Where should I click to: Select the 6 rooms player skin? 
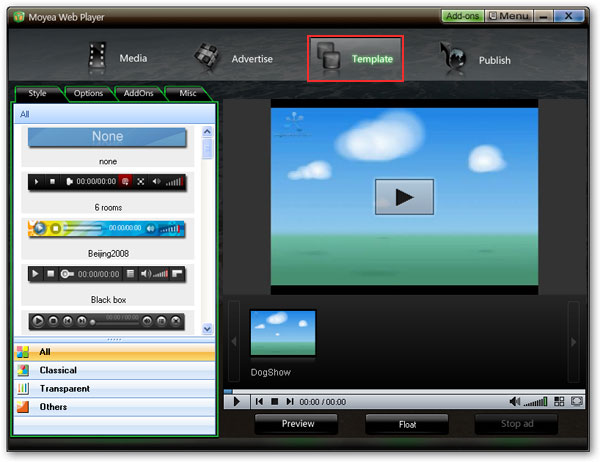point(108,192)
